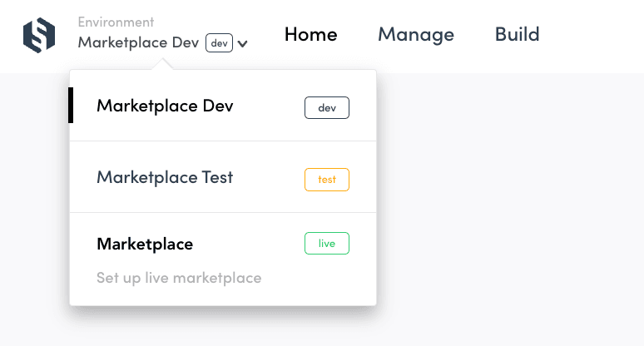This screenshot has height=346, width=644.
Task: Click the Sharetribe logo icon
Action: coord(38,35)
